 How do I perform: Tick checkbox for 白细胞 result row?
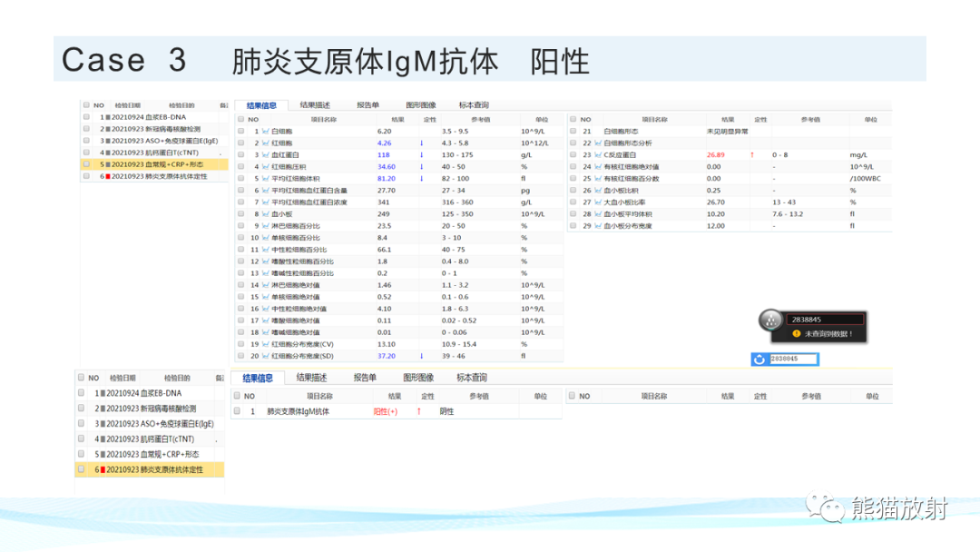click(x=240, y=132)
